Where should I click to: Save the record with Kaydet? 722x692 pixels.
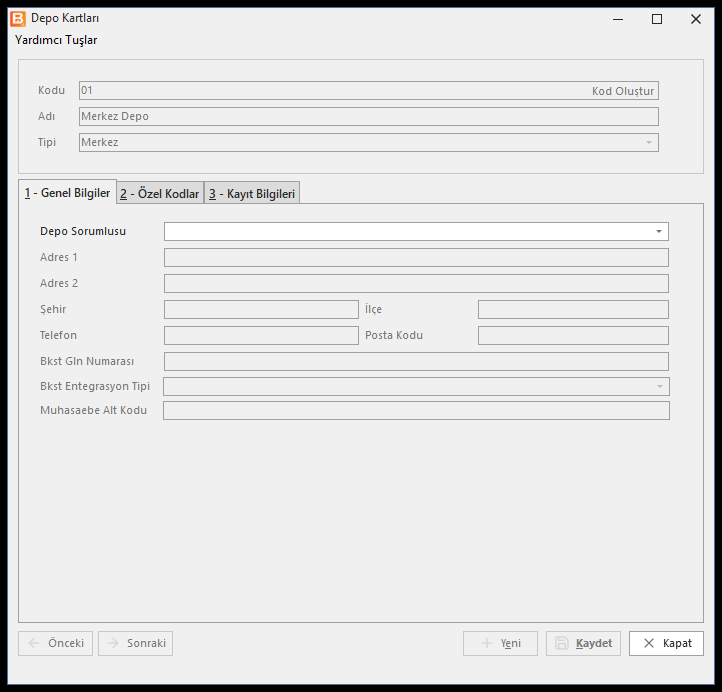[x=583, y=643]
